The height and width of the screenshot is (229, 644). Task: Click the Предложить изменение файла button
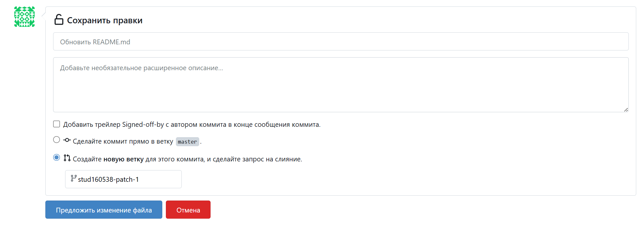104,210
